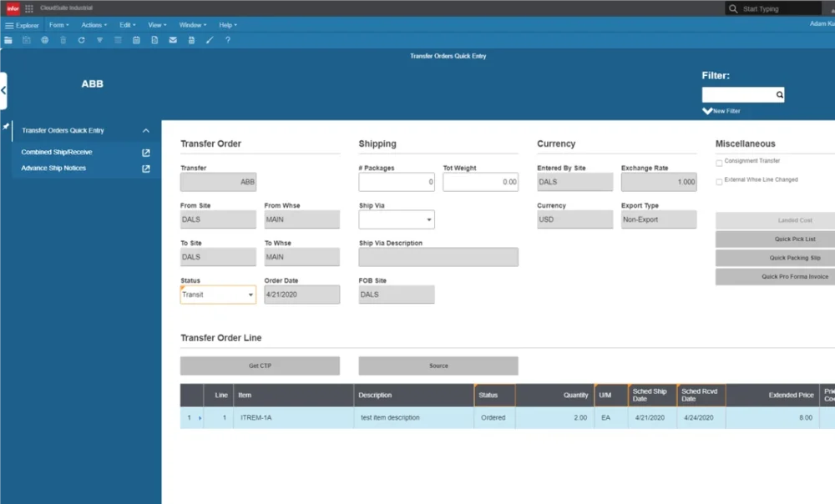Click the Quick Pick List button
Screen dimensions: 835x504
point(777,239)
